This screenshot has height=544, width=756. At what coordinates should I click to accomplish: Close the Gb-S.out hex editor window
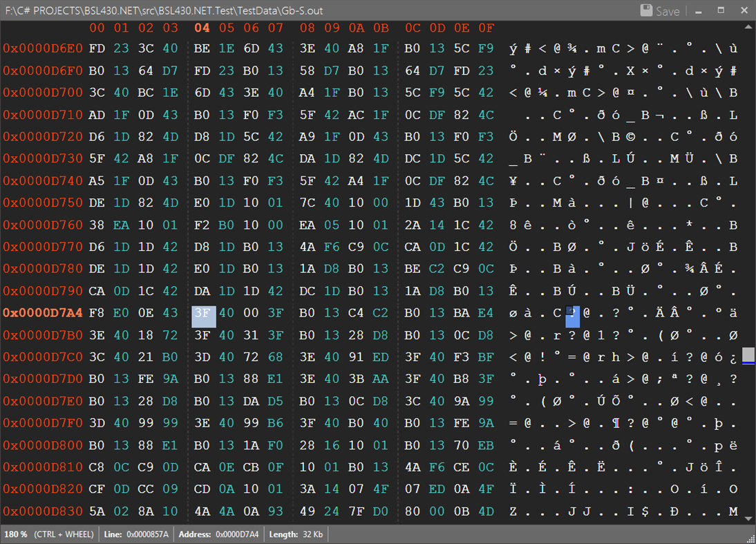pyautogui.click(x=744, y=10)
